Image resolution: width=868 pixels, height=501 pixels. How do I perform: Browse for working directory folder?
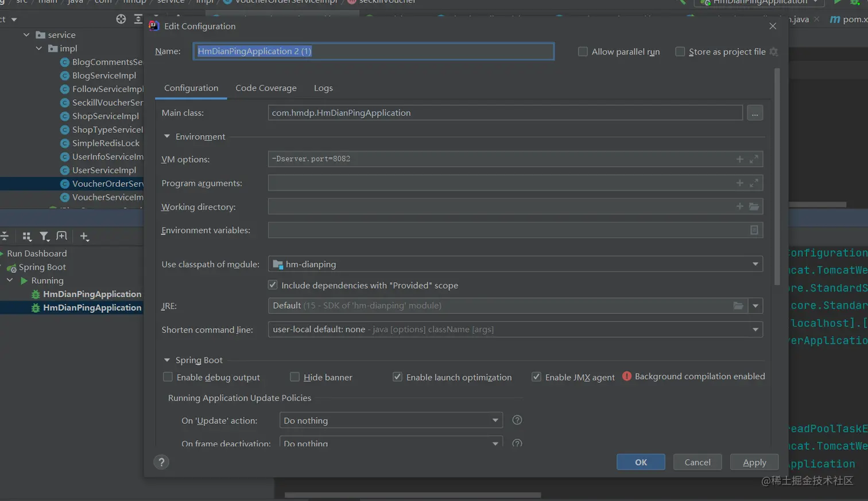[x=754, y=206]
